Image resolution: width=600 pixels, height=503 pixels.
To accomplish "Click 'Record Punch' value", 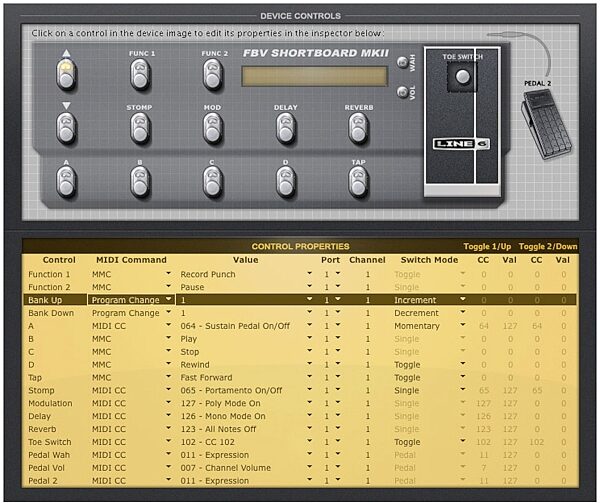I will coord(208,274).
